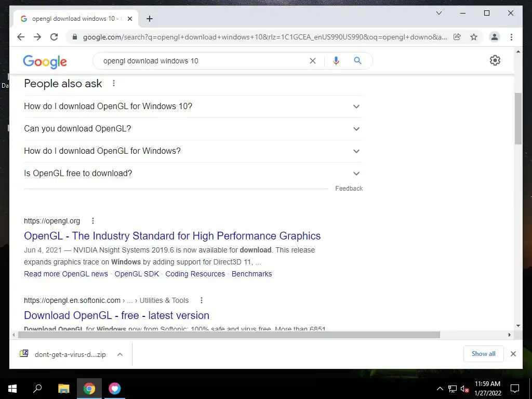Open Windows notification center

515,389
